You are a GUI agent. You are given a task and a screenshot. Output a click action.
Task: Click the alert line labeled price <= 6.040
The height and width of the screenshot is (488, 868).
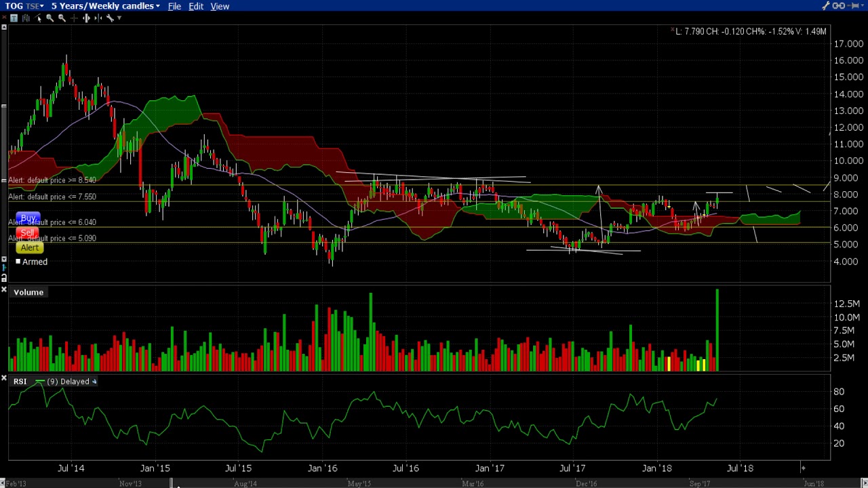click(x=52, y=222)
